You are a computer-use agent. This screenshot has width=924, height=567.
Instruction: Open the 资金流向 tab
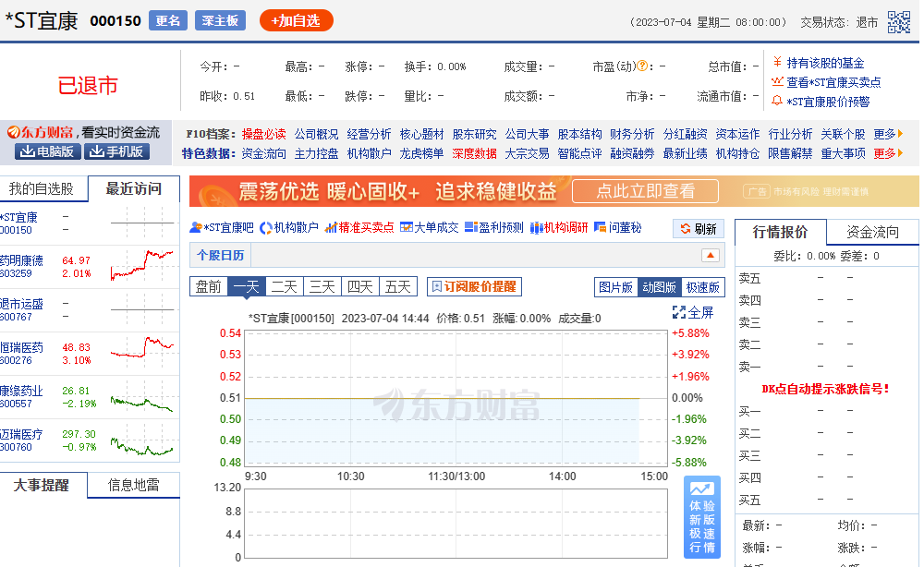point(873,232)
